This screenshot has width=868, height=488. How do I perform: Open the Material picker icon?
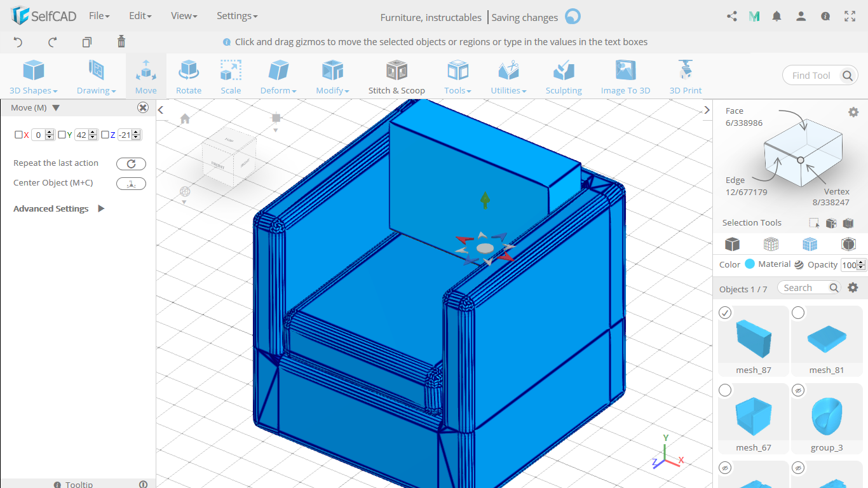799,265
